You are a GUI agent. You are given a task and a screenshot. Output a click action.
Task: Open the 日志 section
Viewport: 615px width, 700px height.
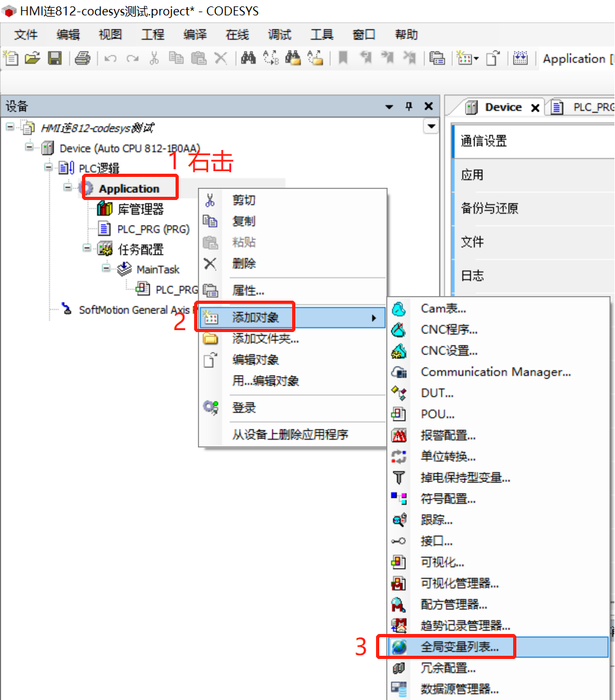coord(534,276)
